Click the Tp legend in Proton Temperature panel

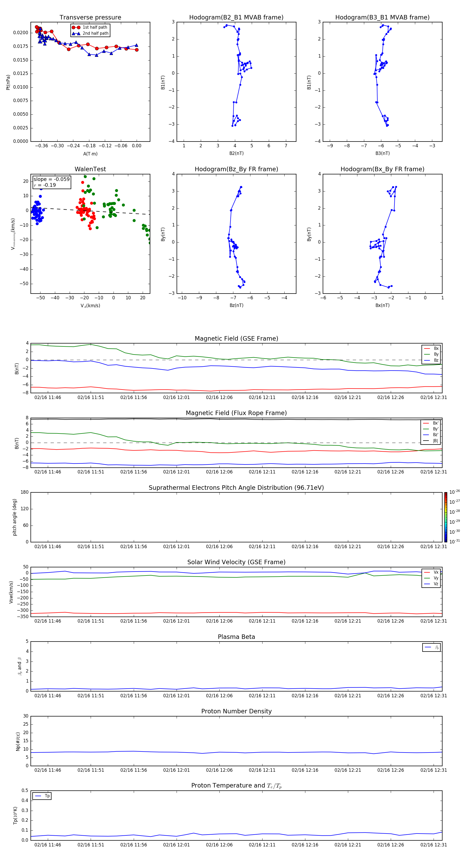[x=42, y=796]
